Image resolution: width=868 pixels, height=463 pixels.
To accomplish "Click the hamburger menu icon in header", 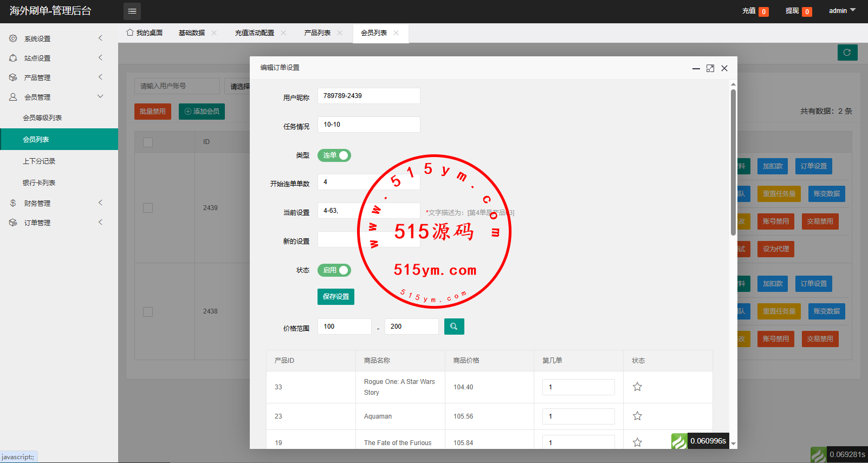I will pyautogui.click(x=132, y=11).
